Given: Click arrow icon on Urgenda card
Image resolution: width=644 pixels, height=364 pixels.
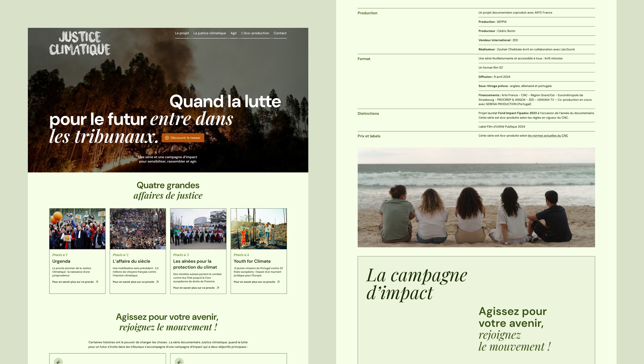Looking at the screenshot, I should (97, 282).
